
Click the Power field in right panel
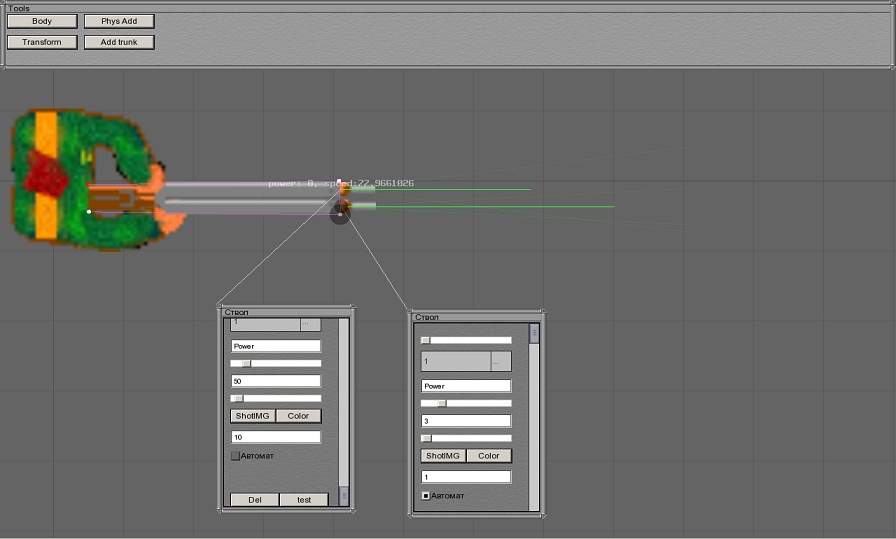(465, 386)
